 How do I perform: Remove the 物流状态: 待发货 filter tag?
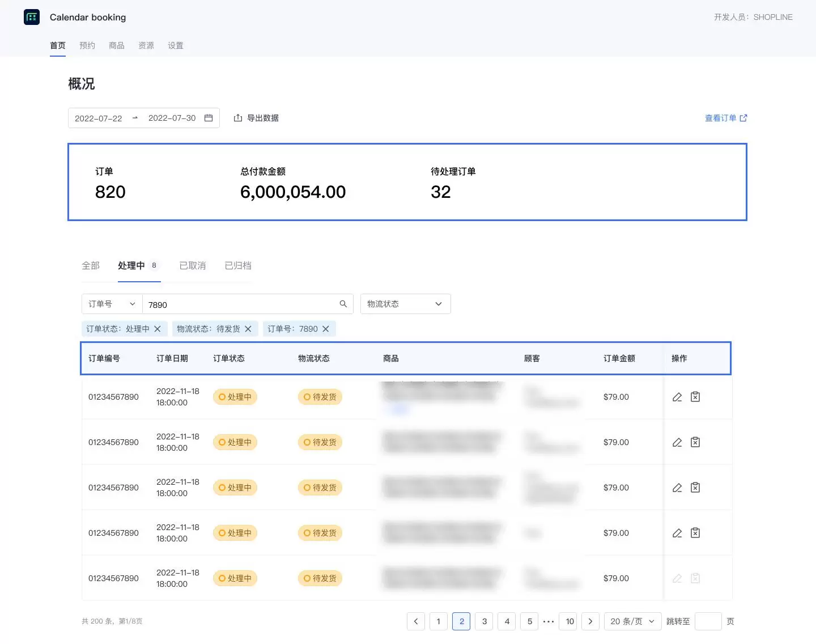click(248, 329)
